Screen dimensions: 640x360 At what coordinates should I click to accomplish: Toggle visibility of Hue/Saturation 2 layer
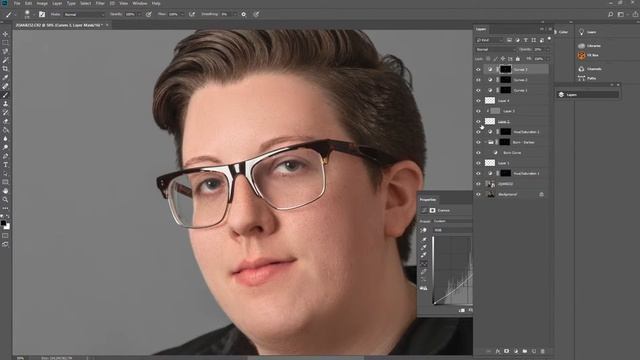point(478,132)
